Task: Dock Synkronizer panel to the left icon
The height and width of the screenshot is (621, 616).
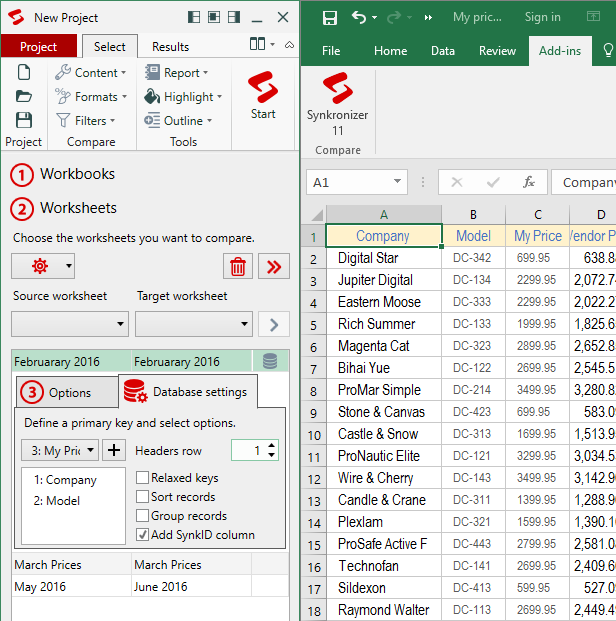Action: pyautogui.click(x=194, y=17)
